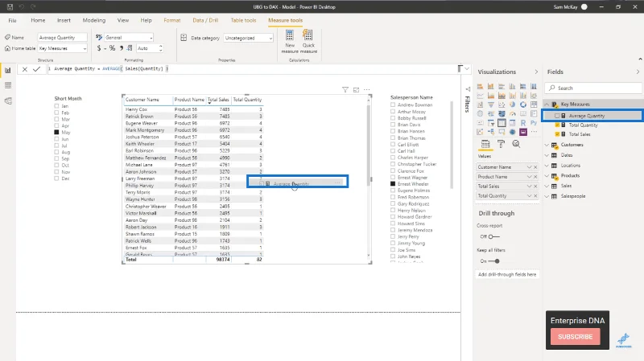Select the gauge visual icon
Screen dimensions: 644x361
tap(512, 113)
